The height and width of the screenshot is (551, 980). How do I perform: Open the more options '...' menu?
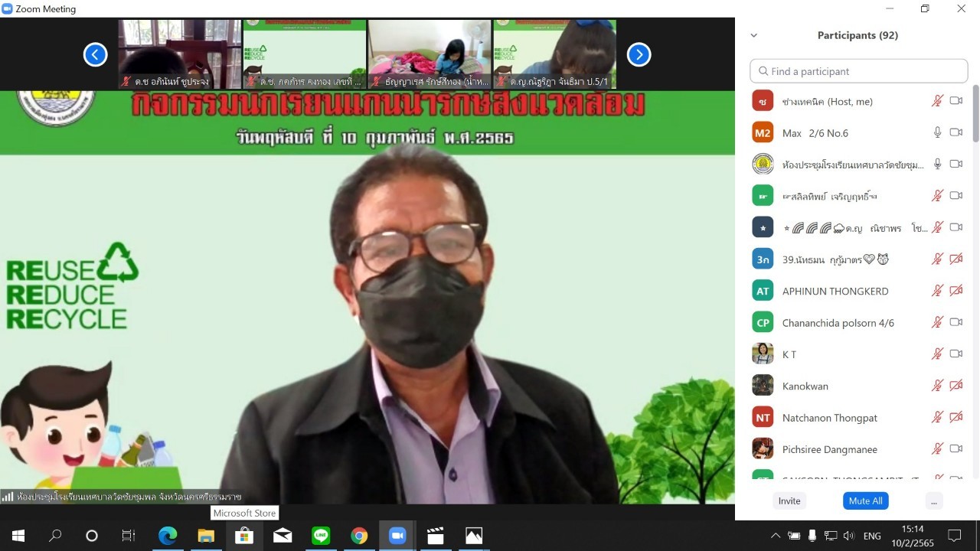tap(933, 500)
